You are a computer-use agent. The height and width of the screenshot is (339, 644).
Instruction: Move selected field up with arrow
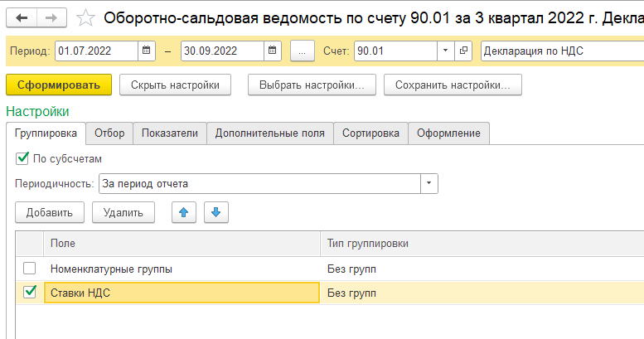click(x=184, y=212)
